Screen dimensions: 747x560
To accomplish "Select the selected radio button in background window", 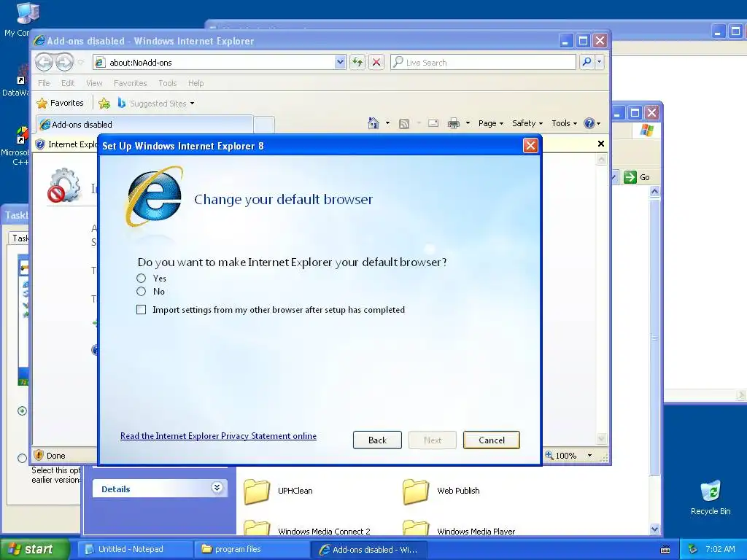I will tap(22, 411).
